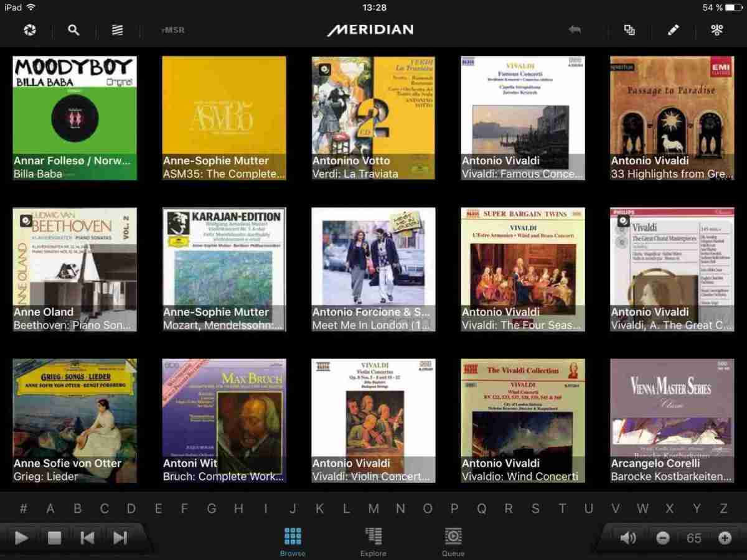Open Bruch: Complete Works album
This screenshot has height=560, width=747.
pyautogui.click(x=224, y=421)
